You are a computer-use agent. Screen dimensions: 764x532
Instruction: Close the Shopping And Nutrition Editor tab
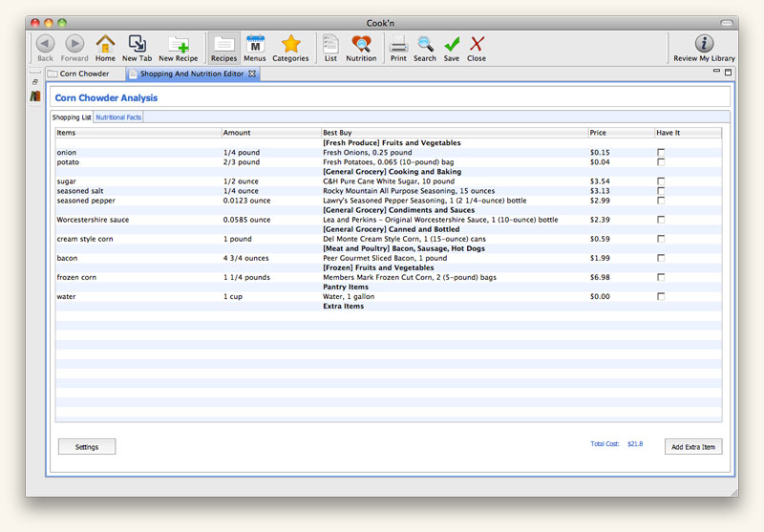click(x=252, y=74)
